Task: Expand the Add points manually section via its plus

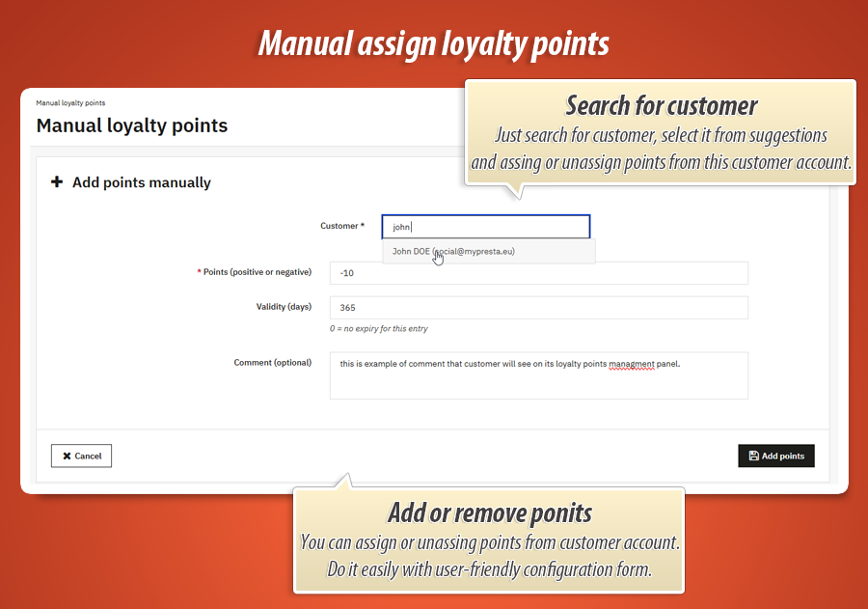Action: coord(57,182)
